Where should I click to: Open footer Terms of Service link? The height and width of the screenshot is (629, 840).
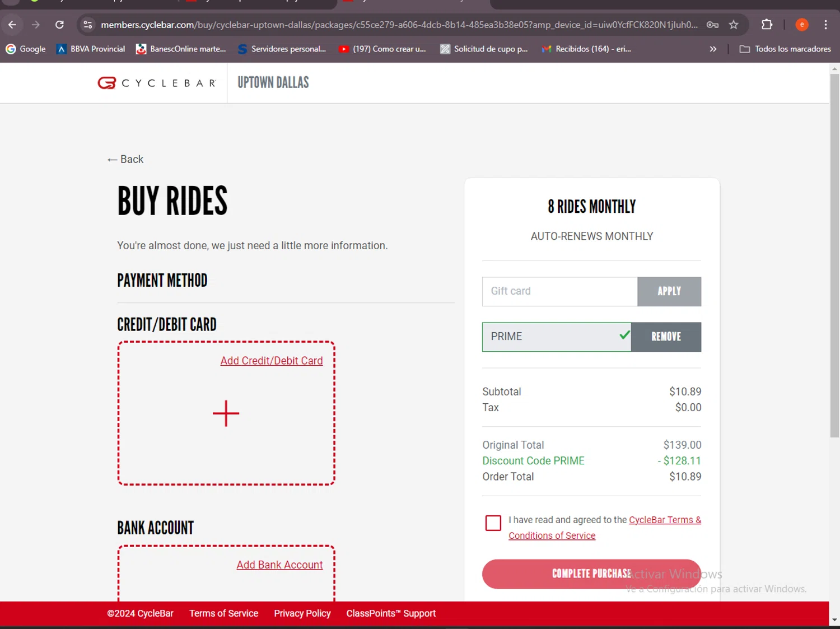[x=223, y=613]
